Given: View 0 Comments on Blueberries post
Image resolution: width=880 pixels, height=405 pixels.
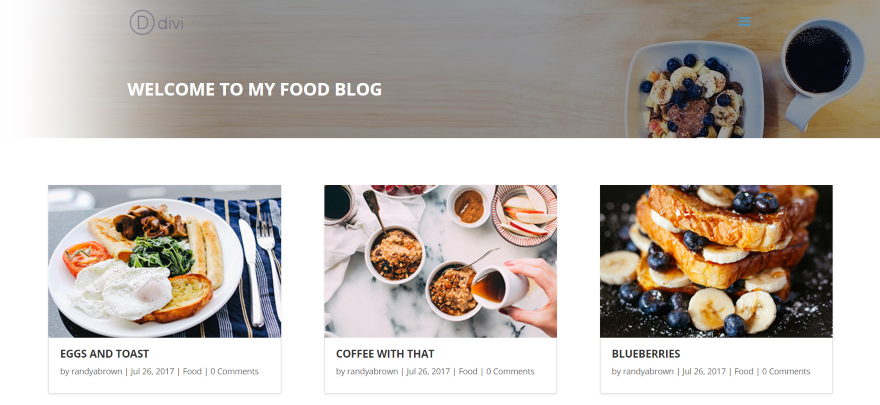Looking at the screenshot, I should click(786, 371).
